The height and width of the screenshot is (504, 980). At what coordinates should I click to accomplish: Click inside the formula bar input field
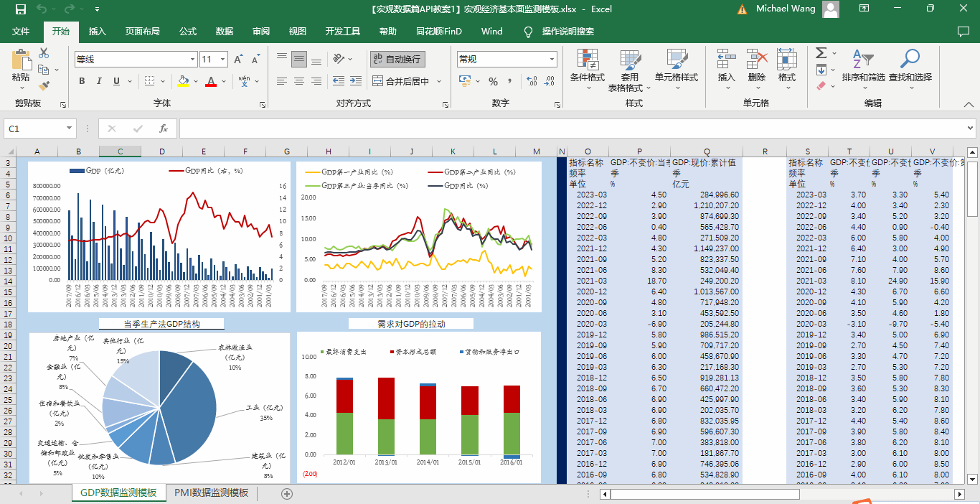pyautogui.click(x=574, y=129)
